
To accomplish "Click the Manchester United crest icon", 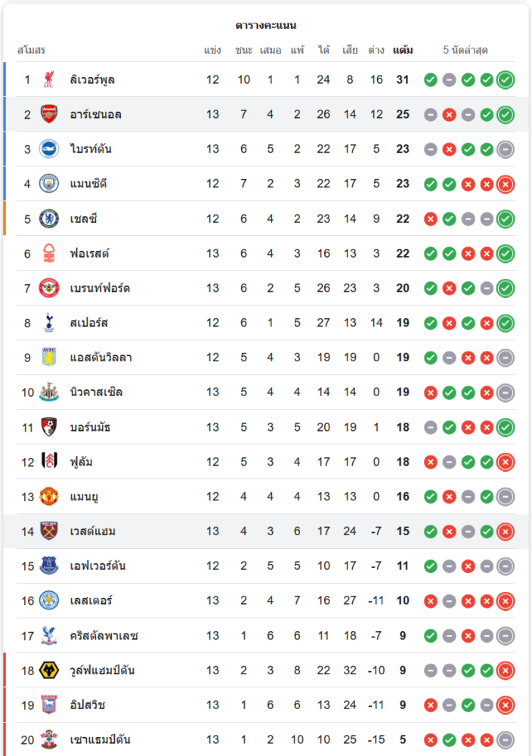I will [48, 497].
